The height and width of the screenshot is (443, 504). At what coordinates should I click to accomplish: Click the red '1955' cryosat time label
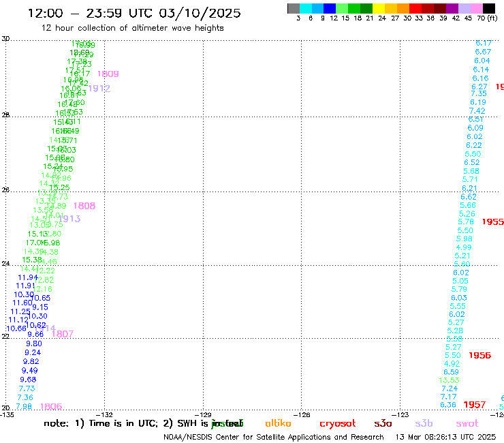pyautogui.click(x=492, y=221)
